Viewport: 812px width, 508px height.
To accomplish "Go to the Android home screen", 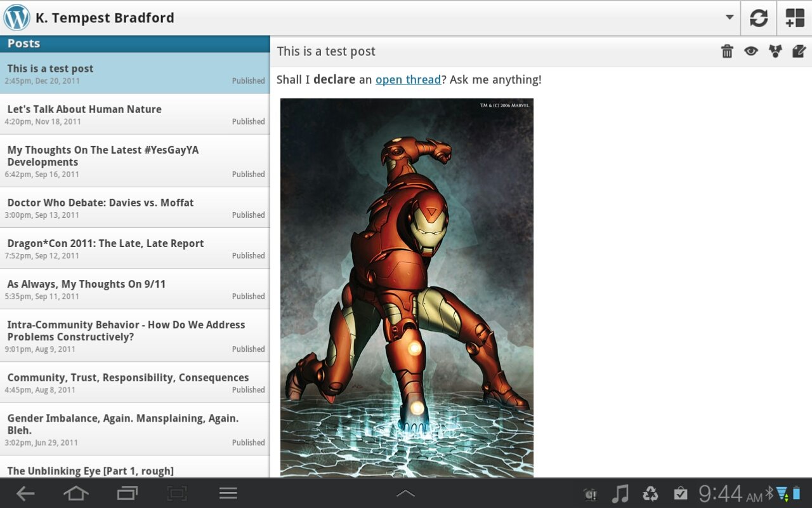I will pyautogui.click(x=75, y=493).
